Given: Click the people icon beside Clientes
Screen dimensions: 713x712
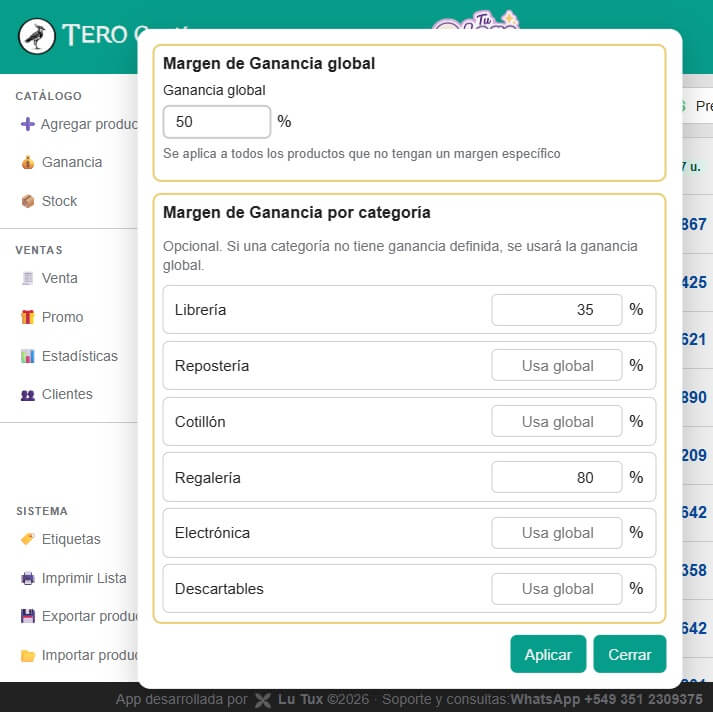Looking at the screenshot, I should pyautogui.click(x=28, y=395).
